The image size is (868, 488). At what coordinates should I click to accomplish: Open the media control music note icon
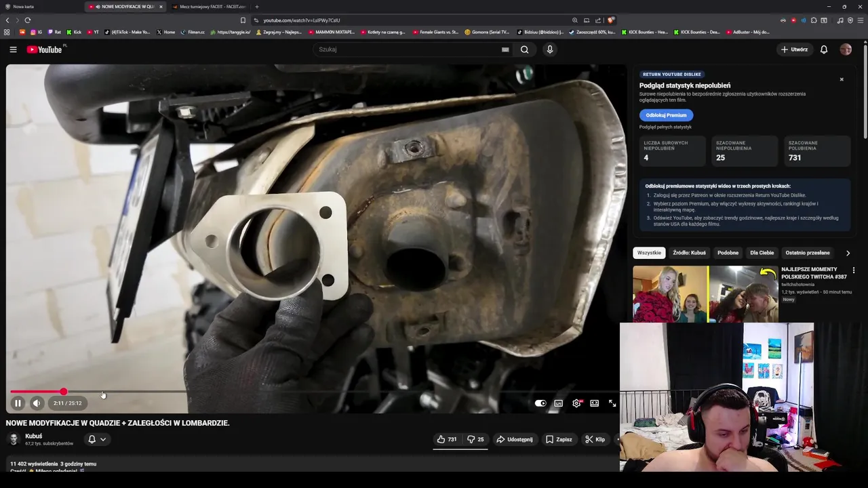pyautogui.click(x=840, y=20)
